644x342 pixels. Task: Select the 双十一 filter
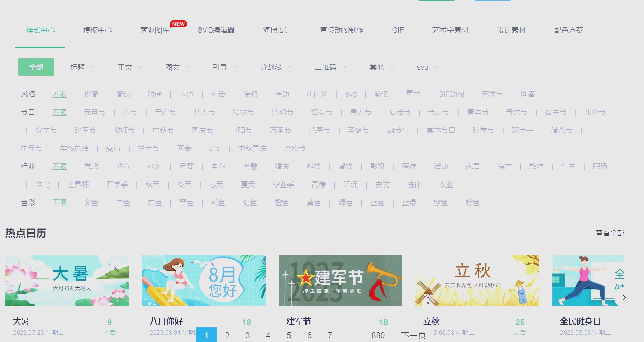[523, 130]
